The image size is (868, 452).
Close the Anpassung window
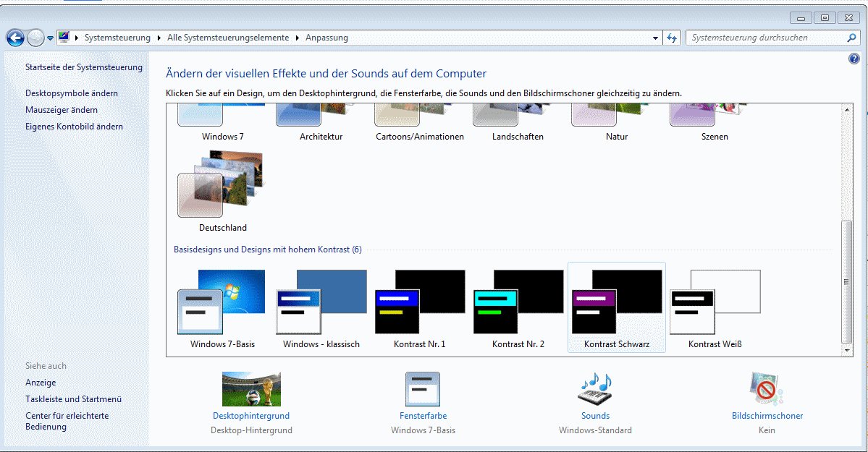[x=848, y=18]
